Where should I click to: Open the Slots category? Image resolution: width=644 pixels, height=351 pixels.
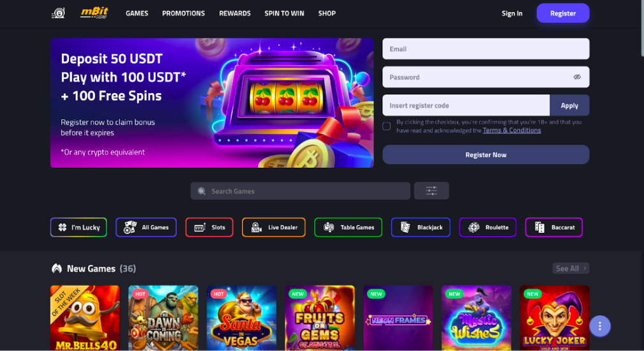click(x=209, y=227)
